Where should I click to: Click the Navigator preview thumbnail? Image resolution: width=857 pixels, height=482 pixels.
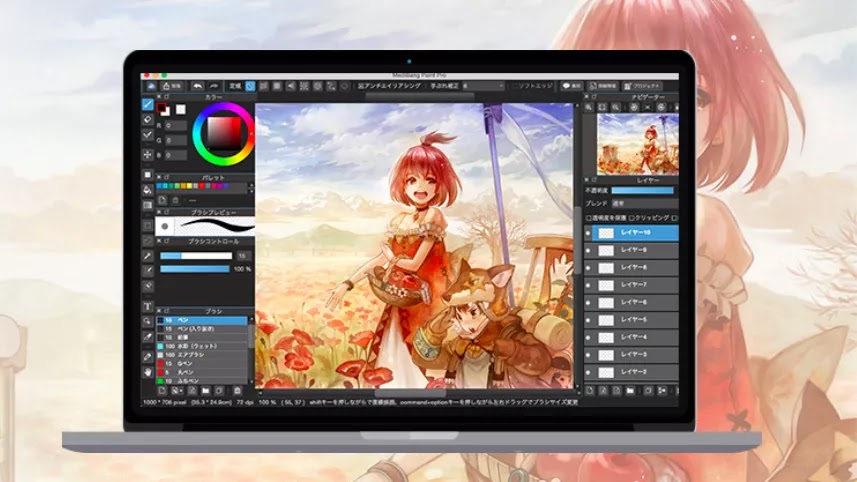[x=638, y=145]
